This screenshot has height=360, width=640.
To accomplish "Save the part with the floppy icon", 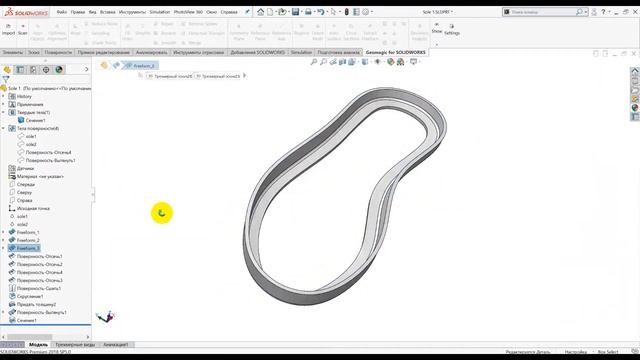I will [x=296, y=12].
